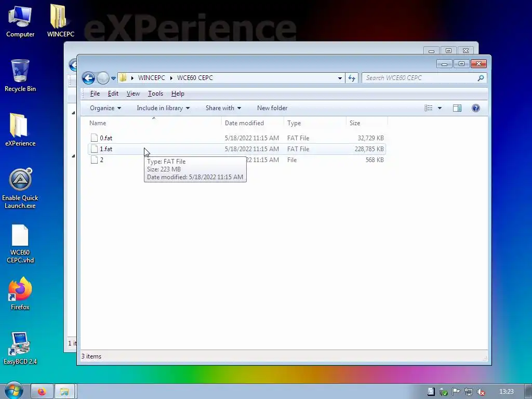Open the Organize dropdown
Screen dimensions: 532x399
[105, 108]
